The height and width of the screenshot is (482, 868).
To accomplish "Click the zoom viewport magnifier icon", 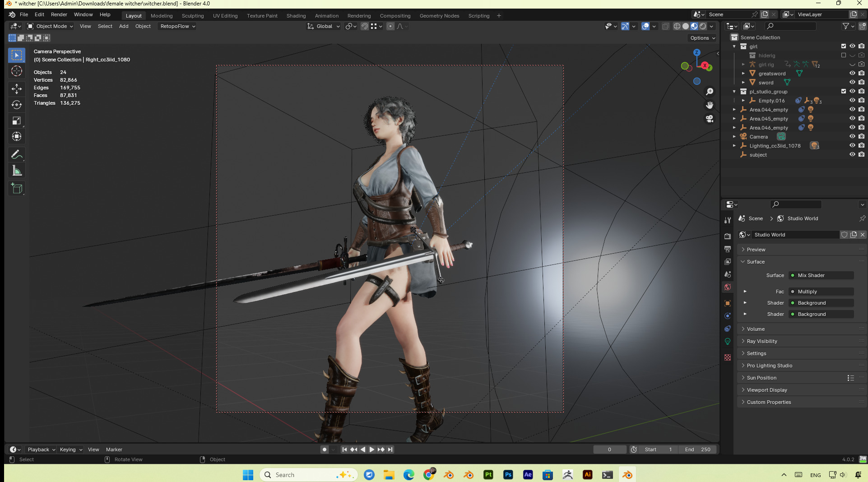I will [x=710, y=92].
